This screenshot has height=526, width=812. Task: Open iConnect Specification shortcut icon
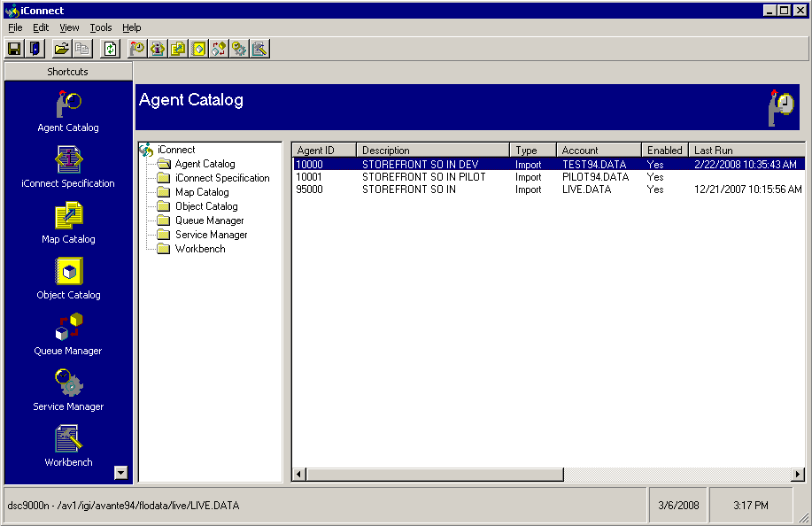(68, 160)
